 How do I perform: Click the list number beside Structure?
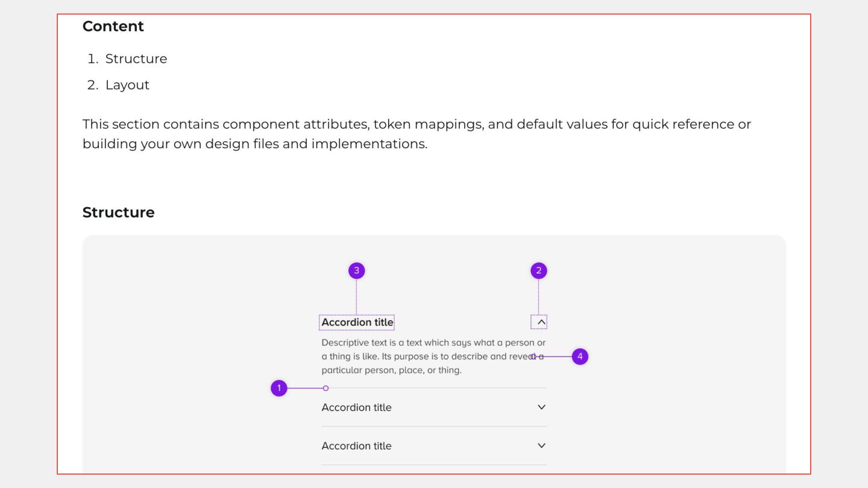(92, 59)
